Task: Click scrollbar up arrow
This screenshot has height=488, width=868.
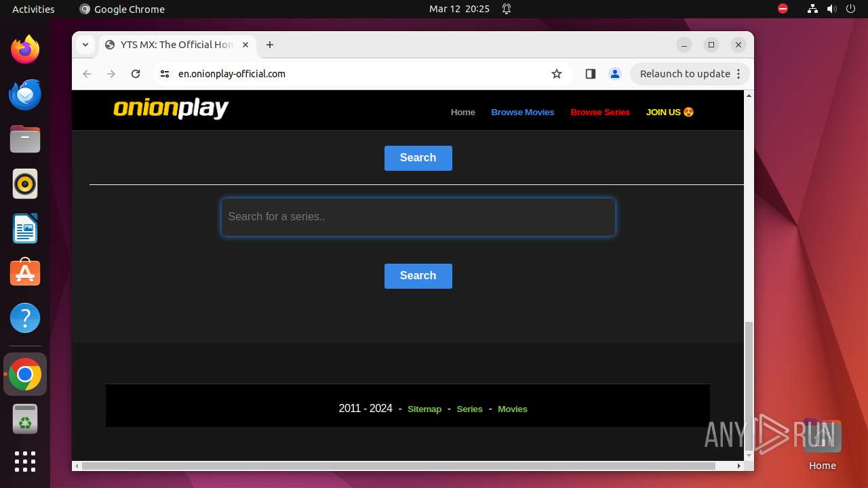Action: pos(749,96)
